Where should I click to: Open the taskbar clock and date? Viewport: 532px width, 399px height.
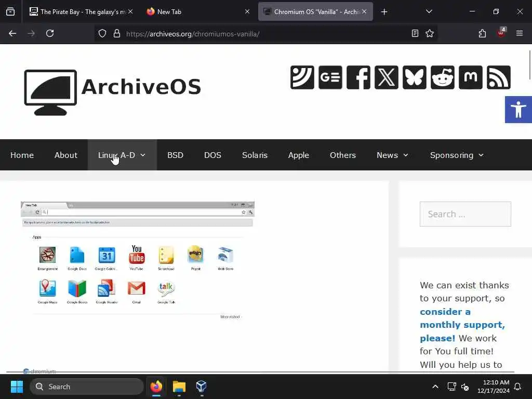point(494,387)
